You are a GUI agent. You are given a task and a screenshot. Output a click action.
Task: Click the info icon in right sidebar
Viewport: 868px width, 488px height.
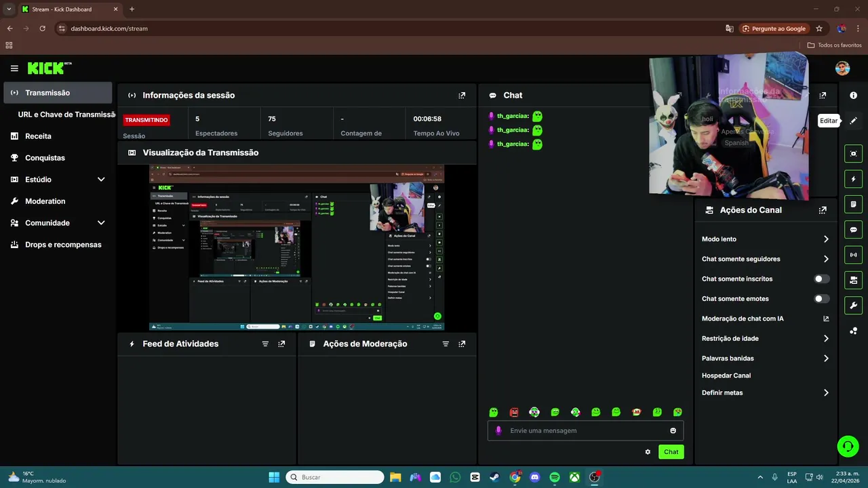853,96
